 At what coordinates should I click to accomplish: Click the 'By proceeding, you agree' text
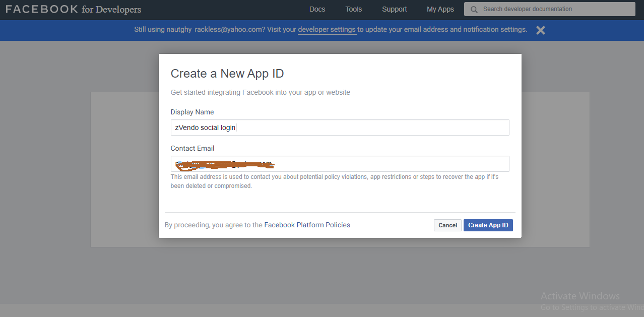214,225
